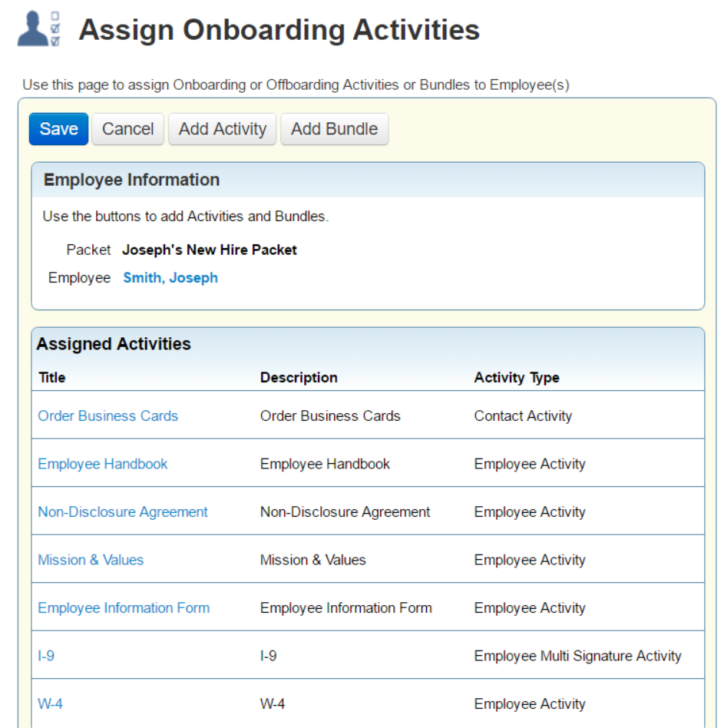Open the Order Business Cards activity
The width and height of the screenshot is (724, 728).
[107, 415]
